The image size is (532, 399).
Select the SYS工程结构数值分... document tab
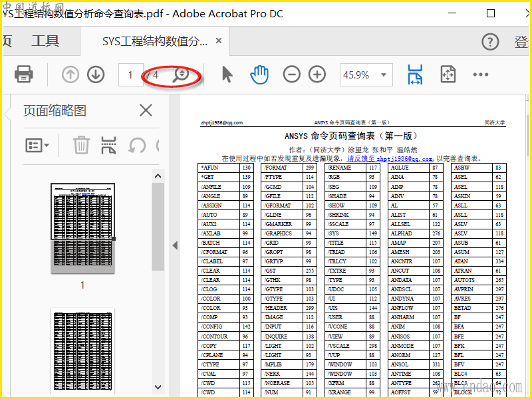point(155,41)
